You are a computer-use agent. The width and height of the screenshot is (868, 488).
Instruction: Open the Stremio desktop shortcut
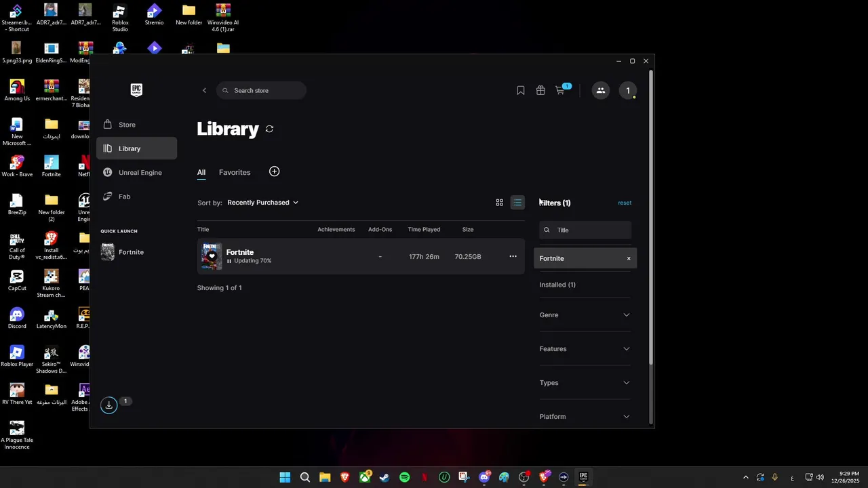tap(154, 15)
